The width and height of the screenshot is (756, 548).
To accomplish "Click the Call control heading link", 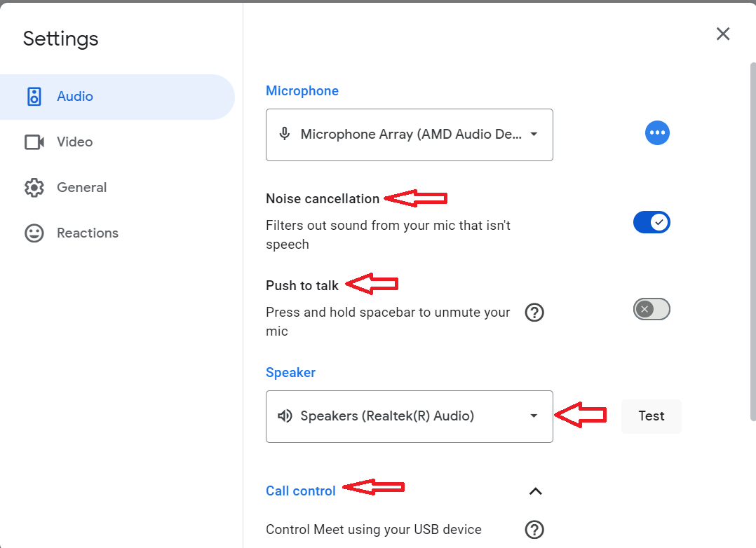I will (300, 491).
